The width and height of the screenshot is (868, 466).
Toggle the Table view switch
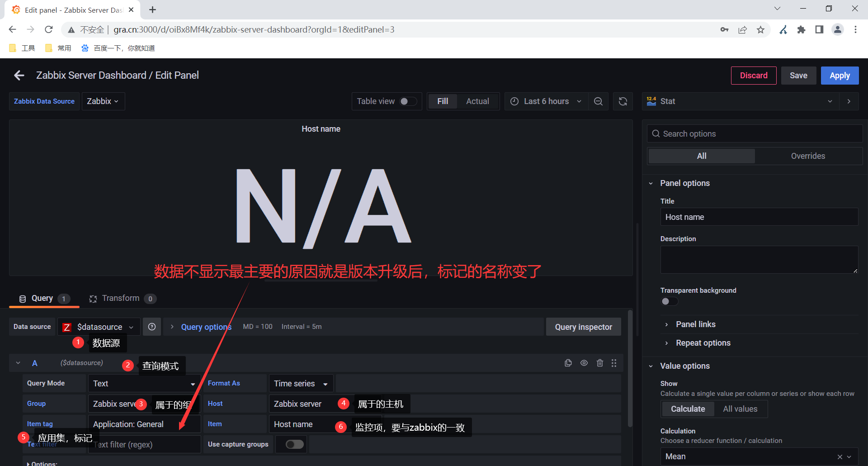(x=408, y=101)
